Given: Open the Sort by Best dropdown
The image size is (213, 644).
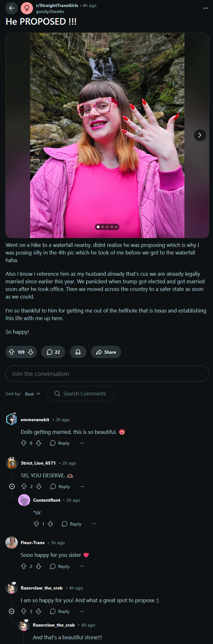Looking at the screenshot, I should [33, 394].
